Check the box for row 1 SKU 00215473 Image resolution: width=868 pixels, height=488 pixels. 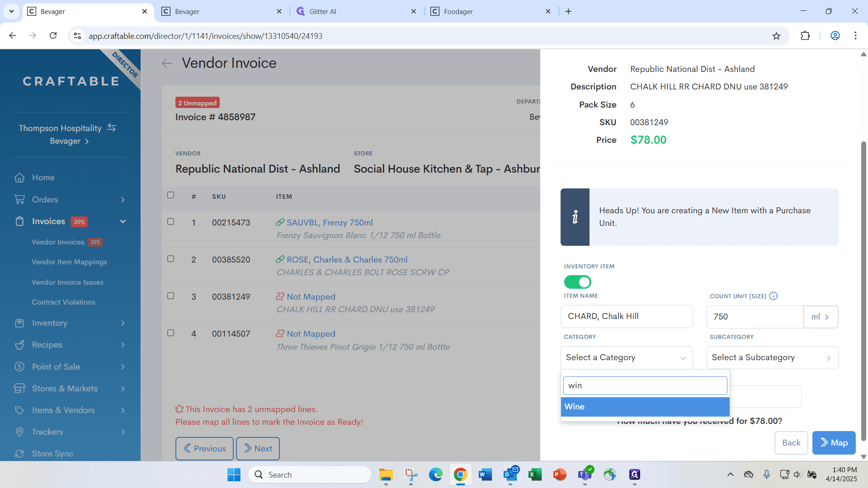[x=170, y=221]
